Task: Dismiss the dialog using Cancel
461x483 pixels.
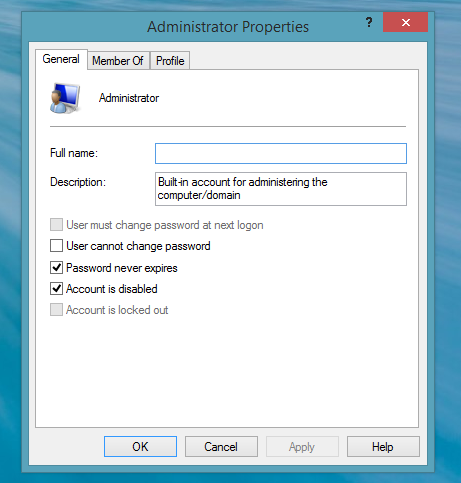Action: (x=221, y=446)
